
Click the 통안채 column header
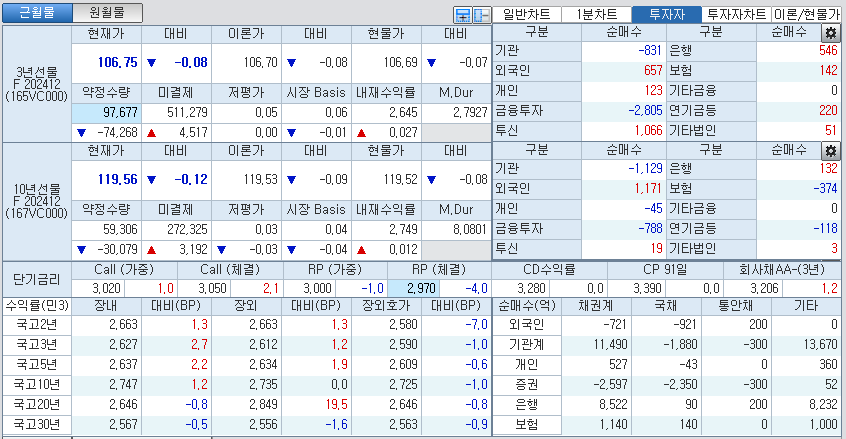(x=736, y=306)
